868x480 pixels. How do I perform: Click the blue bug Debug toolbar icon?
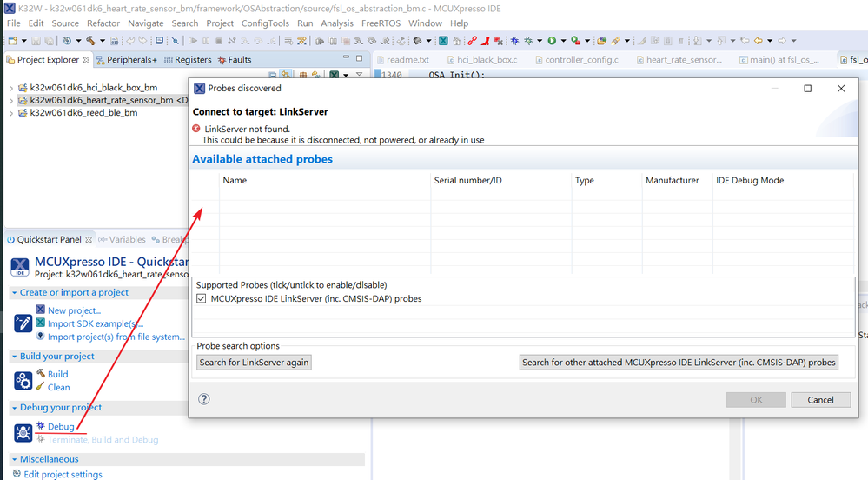tap(515, 41)
